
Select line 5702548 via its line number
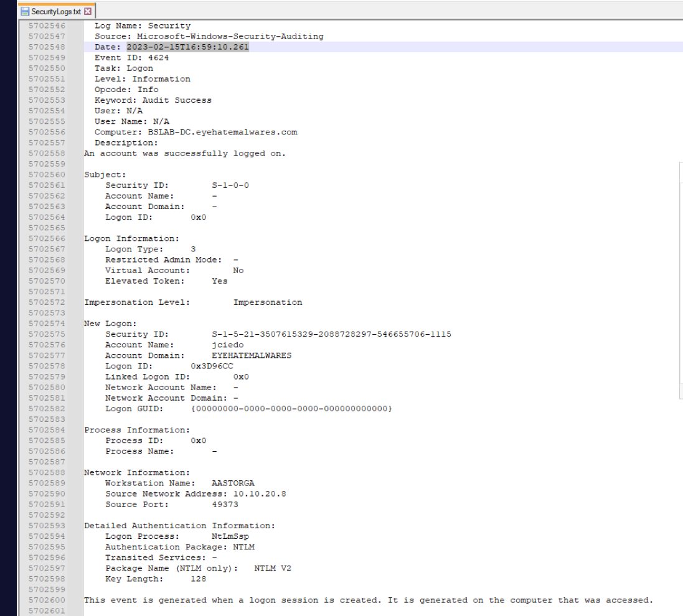[47, 47]
